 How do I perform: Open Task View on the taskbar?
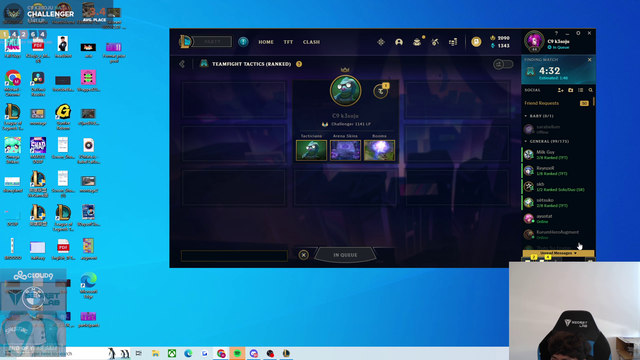point(139,353)
